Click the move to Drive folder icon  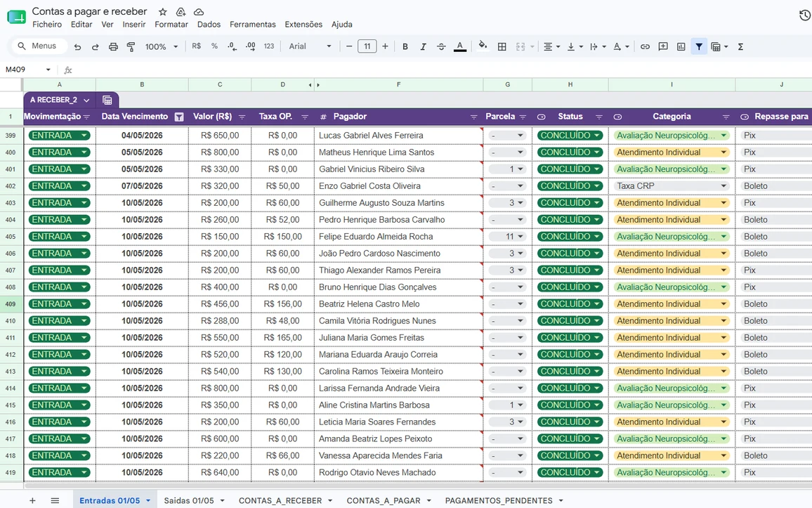pyautogui.click(x=181, y=11)
